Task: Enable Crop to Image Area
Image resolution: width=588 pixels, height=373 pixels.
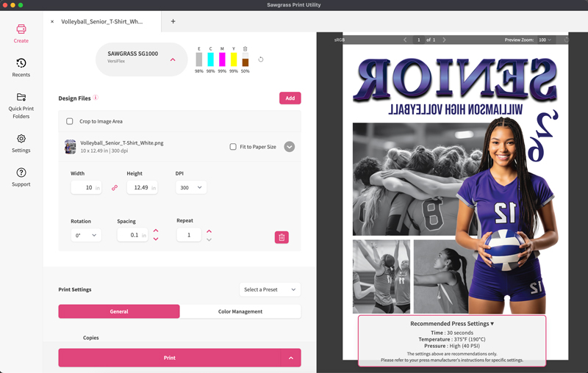Action: tap(70, 121)
